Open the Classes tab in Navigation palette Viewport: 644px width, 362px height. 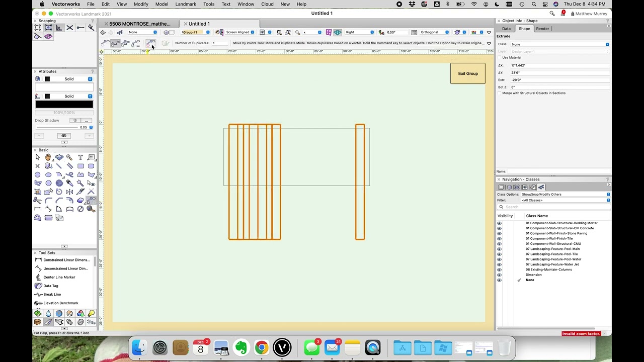(541, 187)
